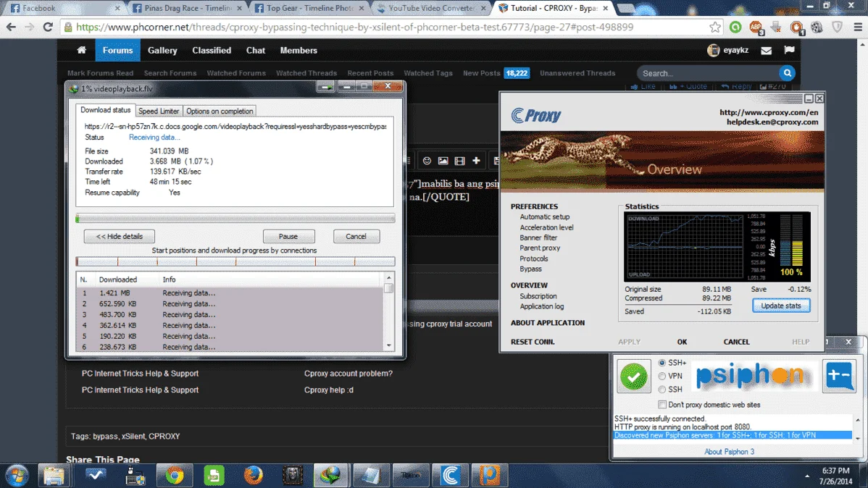Open Parent proxy preference in CProxy
Screen dimensions: 868x488
(540, 248)
